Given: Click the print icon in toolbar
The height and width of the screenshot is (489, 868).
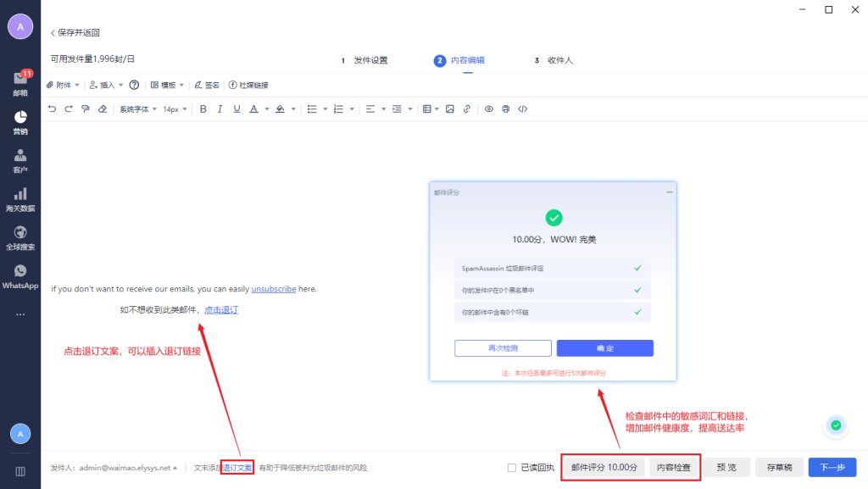Looking at the screenshot, I should (x=506, y=109).
